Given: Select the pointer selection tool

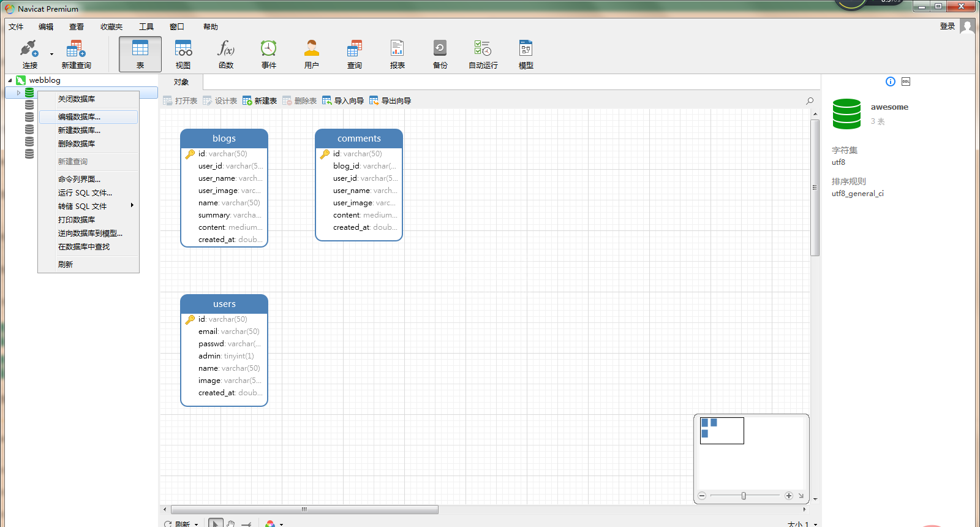Looking at the screenshot, I should tap(216, 524).
